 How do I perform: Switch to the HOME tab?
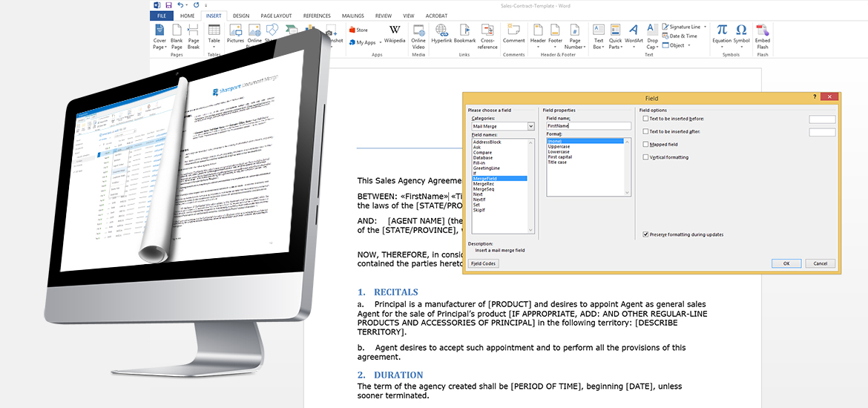[187, 16]
